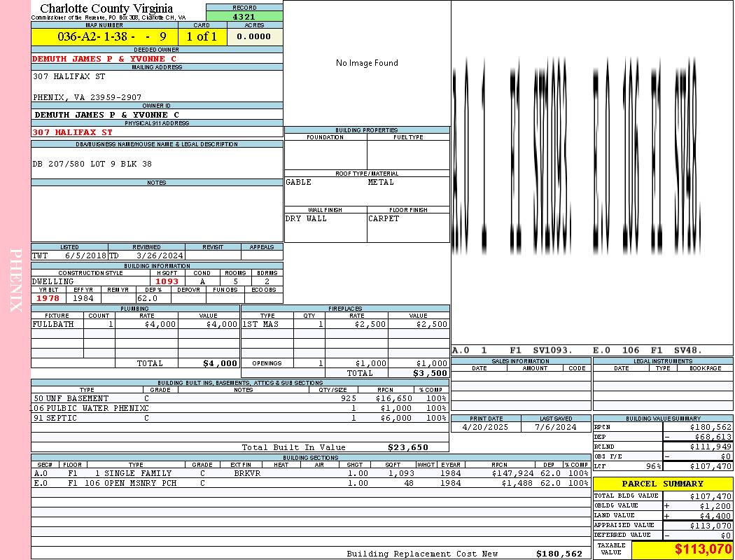Click fireplaces total $3,500
The image size is (735, 560).
(x=430, y=373)
